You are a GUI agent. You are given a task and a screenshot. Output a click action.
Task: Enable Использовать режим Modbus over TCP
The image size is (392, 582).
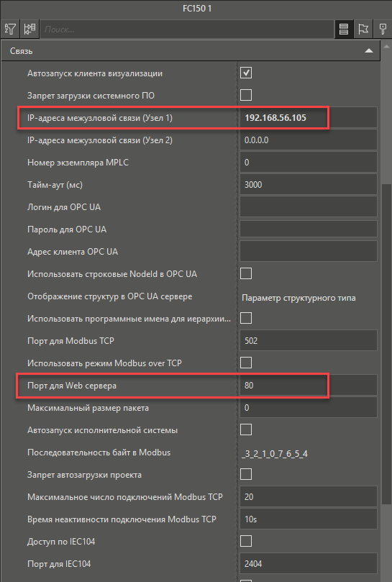click(x=246, y=363)
